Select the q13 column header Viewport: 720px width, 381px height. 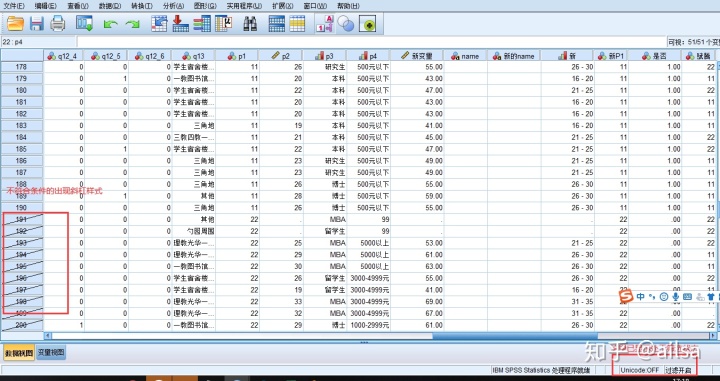pos(193,56)
